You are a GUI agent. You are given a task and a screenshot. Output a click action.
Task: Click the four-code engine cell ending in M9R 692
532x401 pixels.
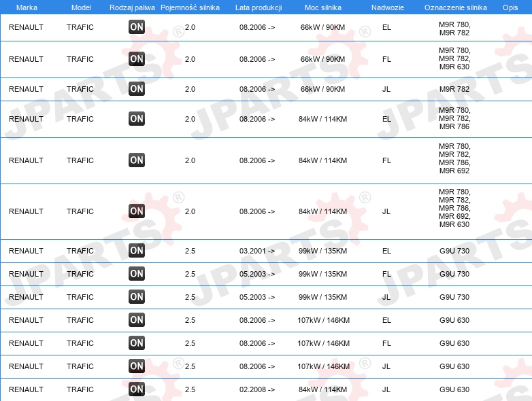[454, 158]
